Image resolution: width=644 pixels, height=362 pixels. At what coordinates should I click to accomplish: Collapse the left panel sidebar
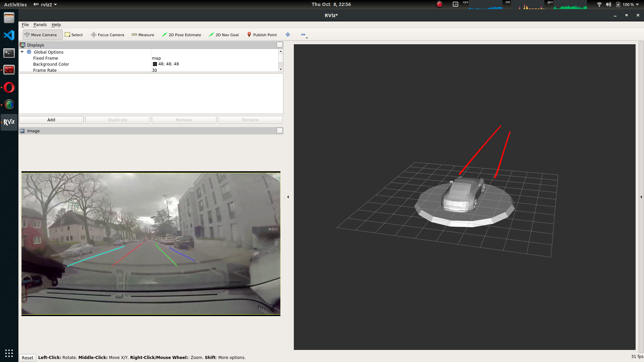click(x=287, y=196)
